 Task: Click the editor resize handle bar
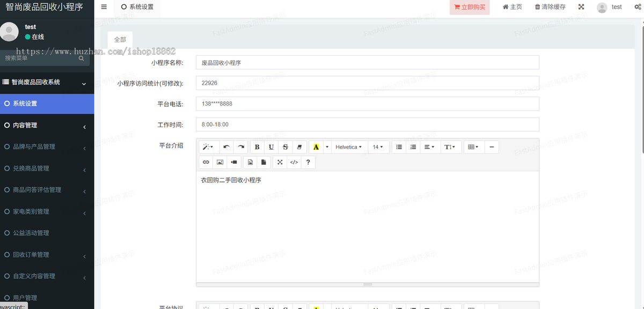pyautogui.click(x=367, y=284)
